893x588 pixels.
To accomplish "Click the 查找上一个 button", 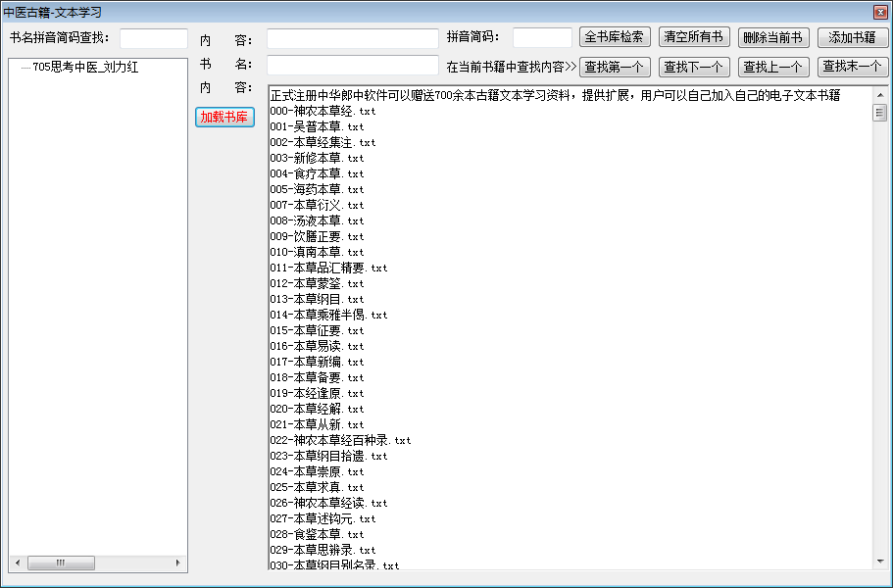I will point(773,67).
